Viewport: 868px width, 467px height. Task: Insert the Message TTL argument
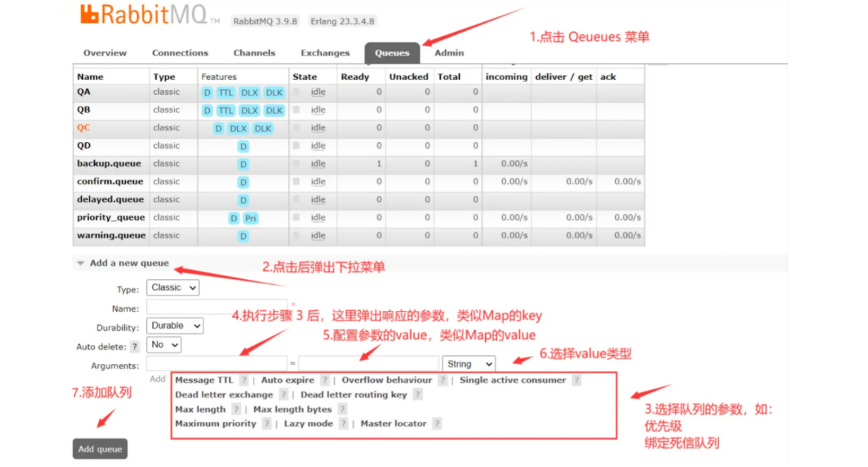pyautogui.click(x=204, y=380)
